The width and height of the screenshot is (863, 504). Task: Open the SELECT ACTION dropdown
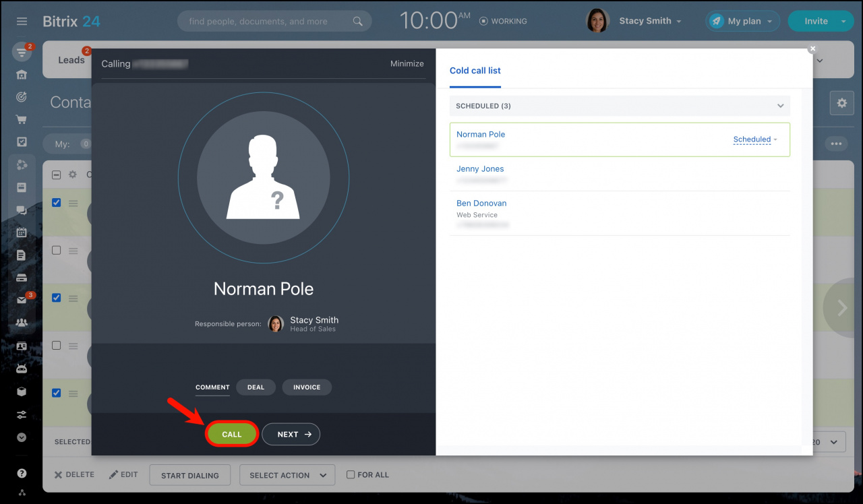[287, 475]
